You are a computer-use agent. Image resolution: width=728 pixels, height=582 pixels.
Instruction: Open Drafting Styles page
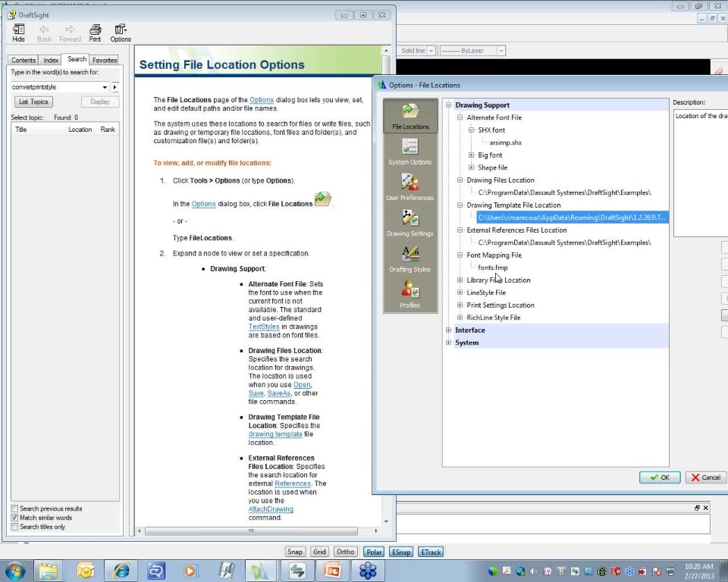(x=410, y=259)
